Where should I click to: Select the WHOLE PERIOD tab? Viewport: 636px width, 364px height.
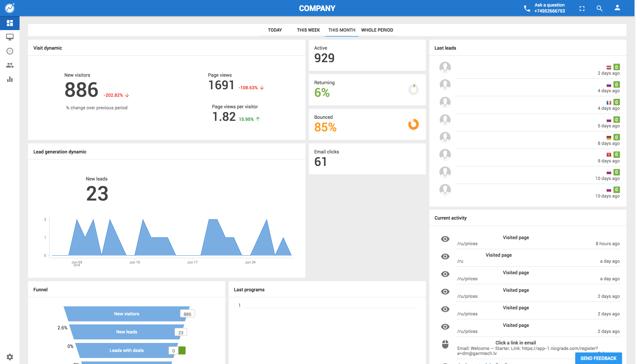click(377, 30)
